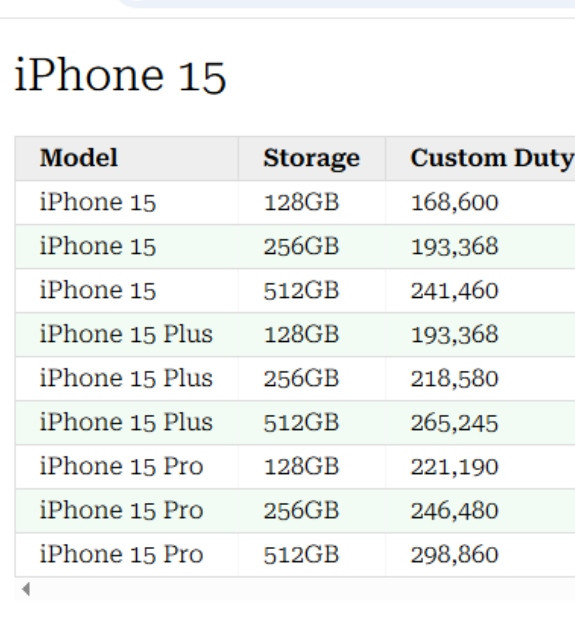Viewport: 575px width, 640px height.
Task: Click the 218,580 duty value
Action: pos(455,379)
